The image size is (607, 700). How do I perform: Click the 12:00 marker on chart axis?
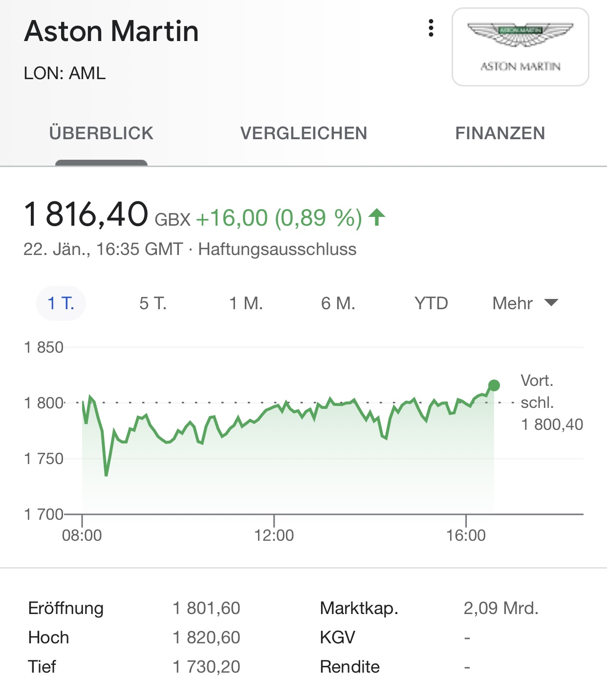(x=274, y=535)
